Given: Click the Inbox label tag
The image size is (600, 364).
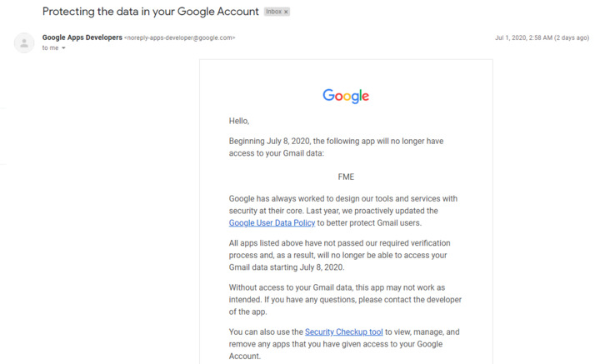Looking at the screenshot, I should point(274,12).
